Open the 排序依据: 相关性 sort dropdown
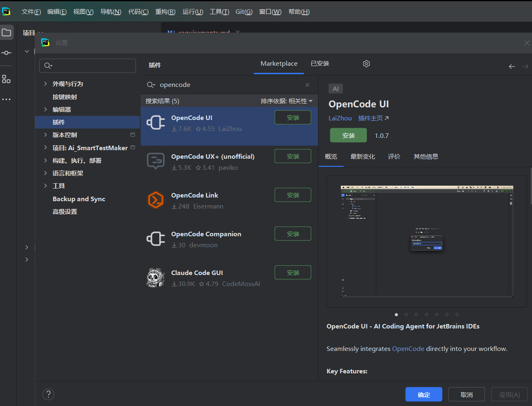Screen dimensions: 532x406 287,101
